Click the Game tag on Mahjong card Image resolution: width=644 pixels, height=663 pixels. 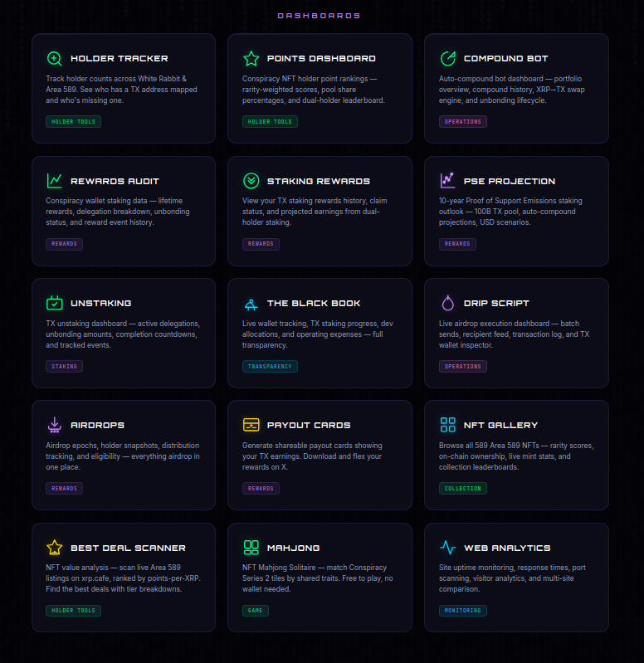coord(255,611)
